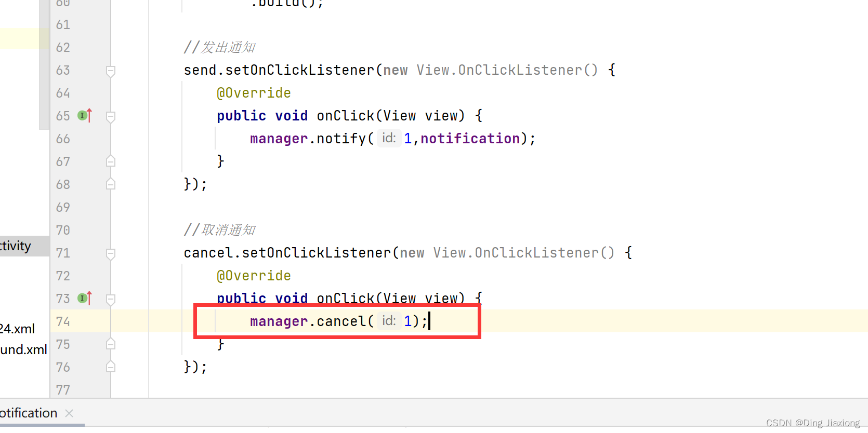Click View.OnClickListener() on line 63
The height and width of the screenshot is (433, 868).
tap(507, 70)
